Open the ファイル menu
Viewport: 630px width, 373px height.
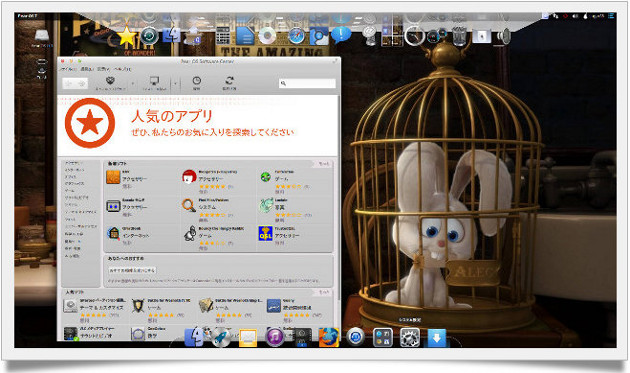click(x=68, y=69)
